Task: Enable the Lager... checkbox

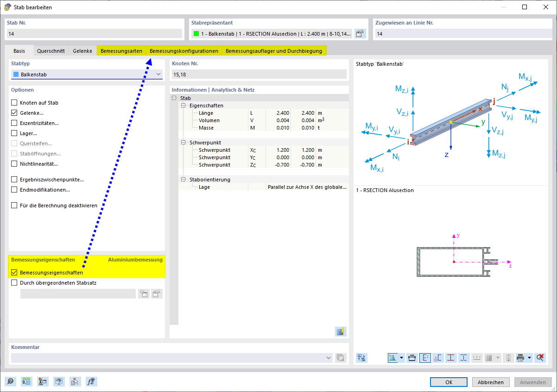Action: (14, 133)
